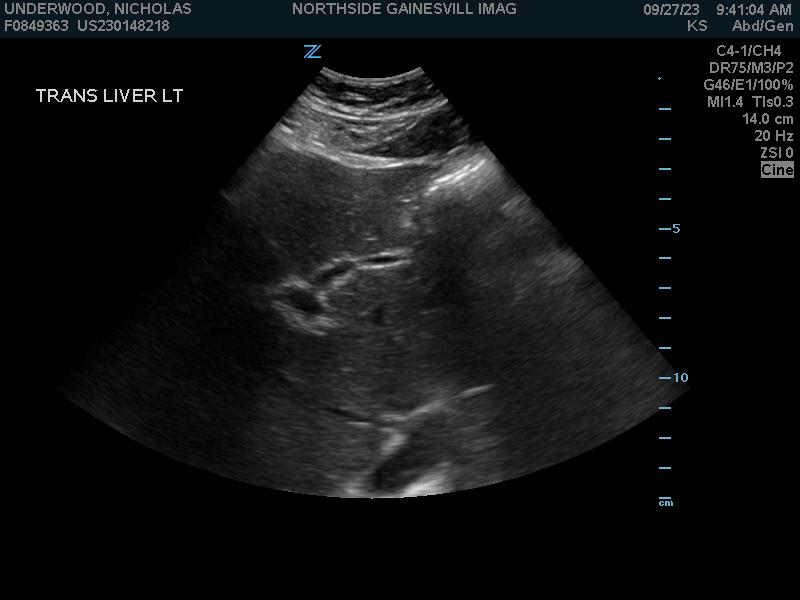Click the NORTHSIDE GAINESVILL IMAG facility name

pyautogui.click(x=404, y=9)
